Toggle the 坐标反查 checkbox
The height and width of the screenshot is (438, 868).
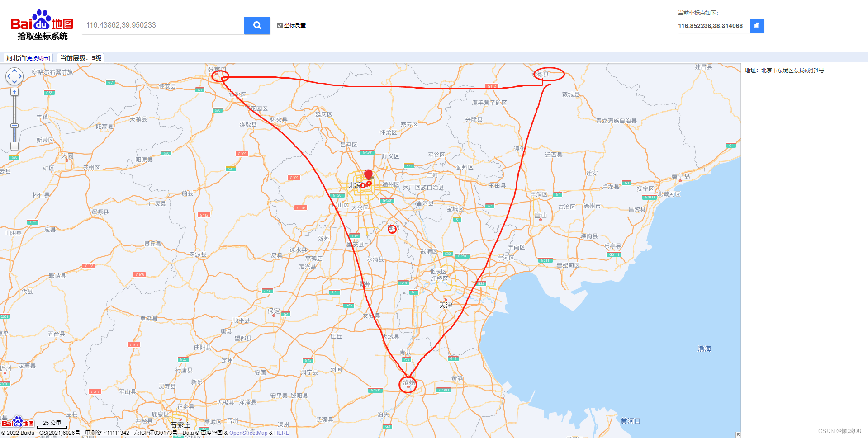point(280,25)
